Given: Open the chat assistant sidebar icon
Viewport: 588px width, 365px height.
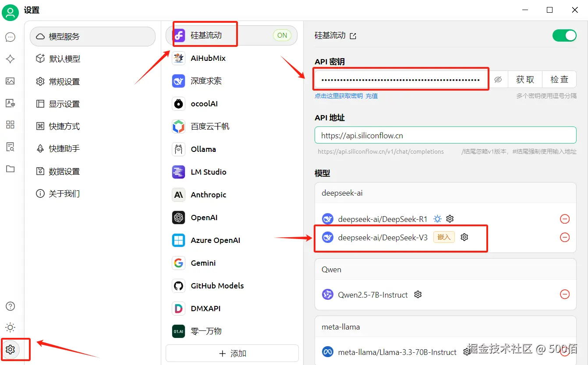Looking at the screenshot, I should click(x=10, y=37).
